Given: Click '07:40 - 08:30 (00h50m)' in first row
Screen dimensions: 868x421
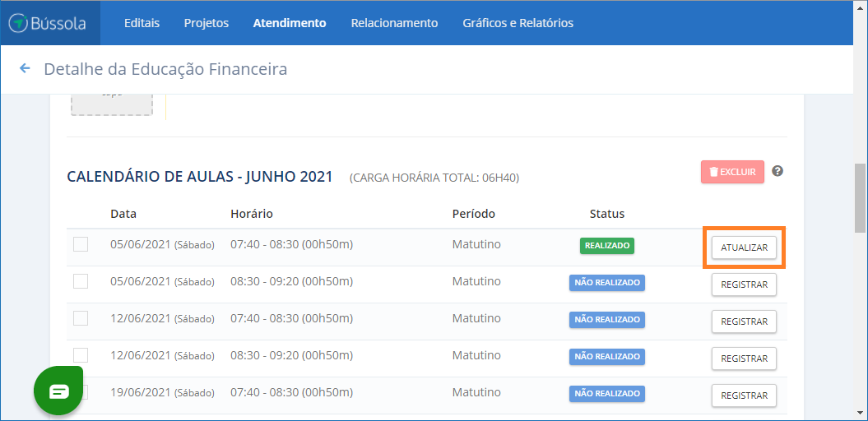Looking at the screenshot, I should click(292, 244).
